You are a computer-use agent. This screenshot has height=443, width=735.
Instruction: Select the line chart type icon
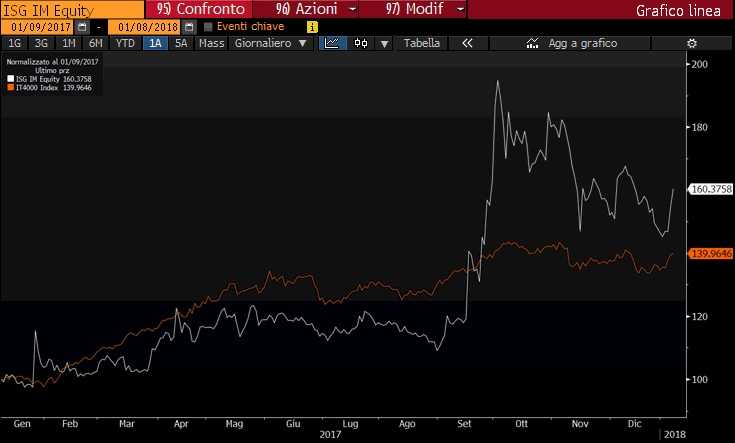(x=332, y=43)
